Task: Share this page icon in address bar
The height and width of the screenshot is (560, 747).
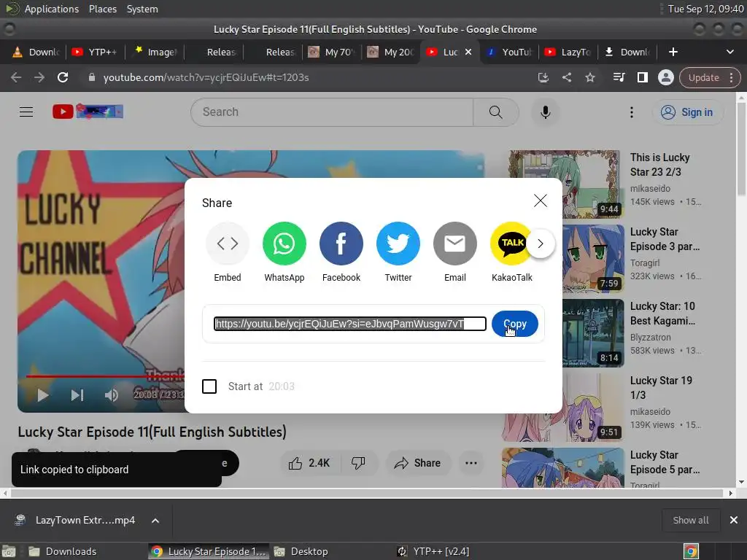Action: pyautogui.click(x=566, y=77)
